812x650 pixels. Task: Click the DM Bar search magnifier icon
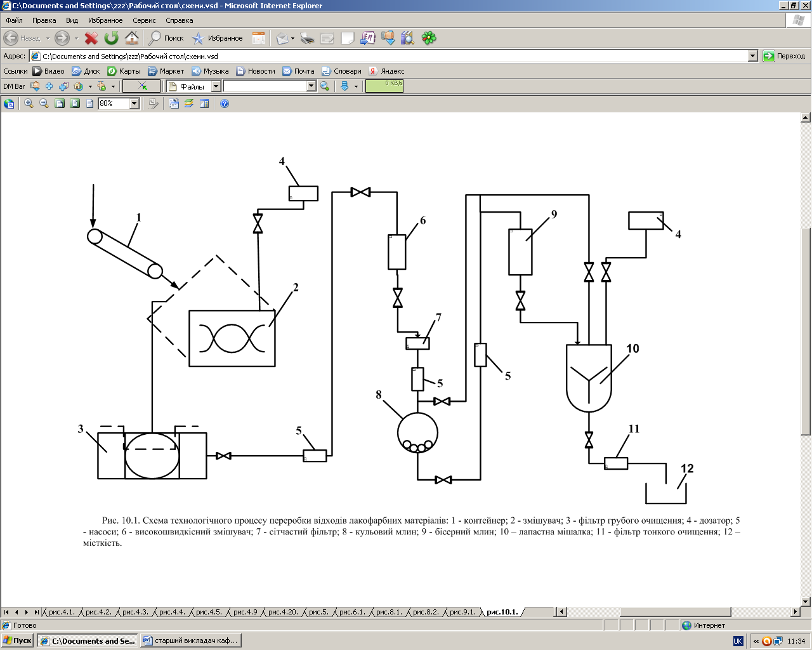point(325,86)
